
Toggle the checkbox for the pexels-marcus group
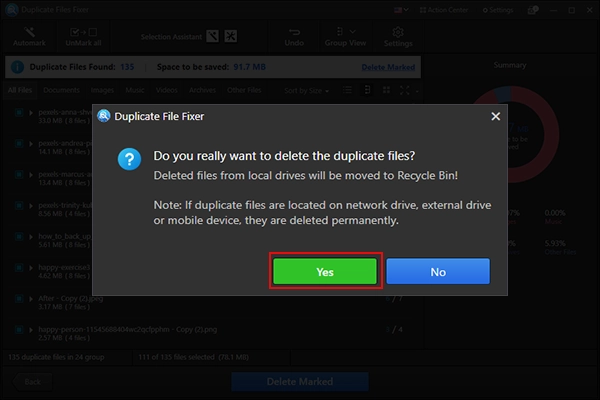[x=19, y=175]
